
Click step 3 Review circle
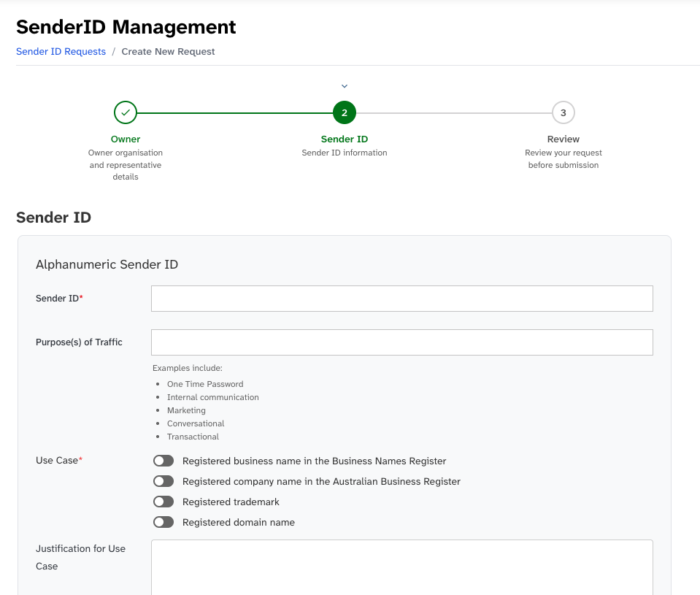tap(563, 112)
